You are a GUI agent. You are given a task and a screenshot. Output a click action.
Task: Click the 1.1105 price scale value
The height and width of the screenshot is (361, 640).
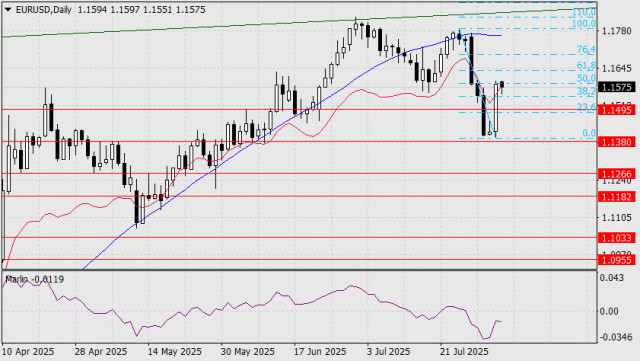pyautogui.click(x=616, y=218)
